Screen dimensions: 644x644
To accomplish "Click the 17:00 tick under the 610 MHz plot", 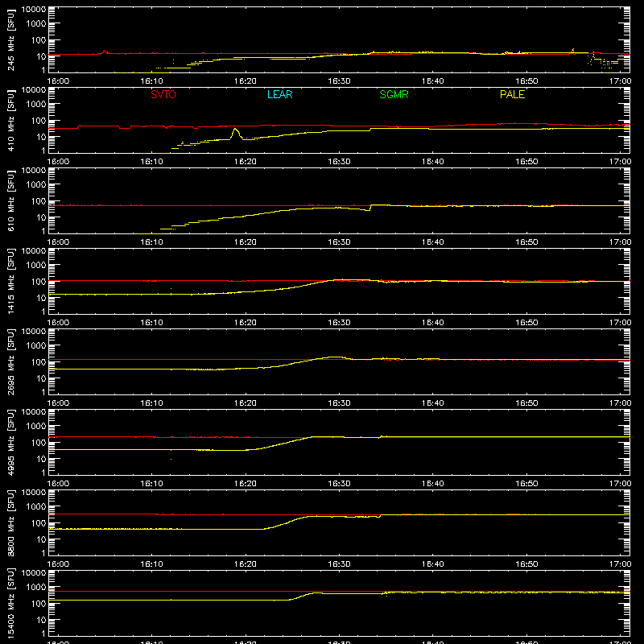I will pyautogui.click(x=620, y=242).
